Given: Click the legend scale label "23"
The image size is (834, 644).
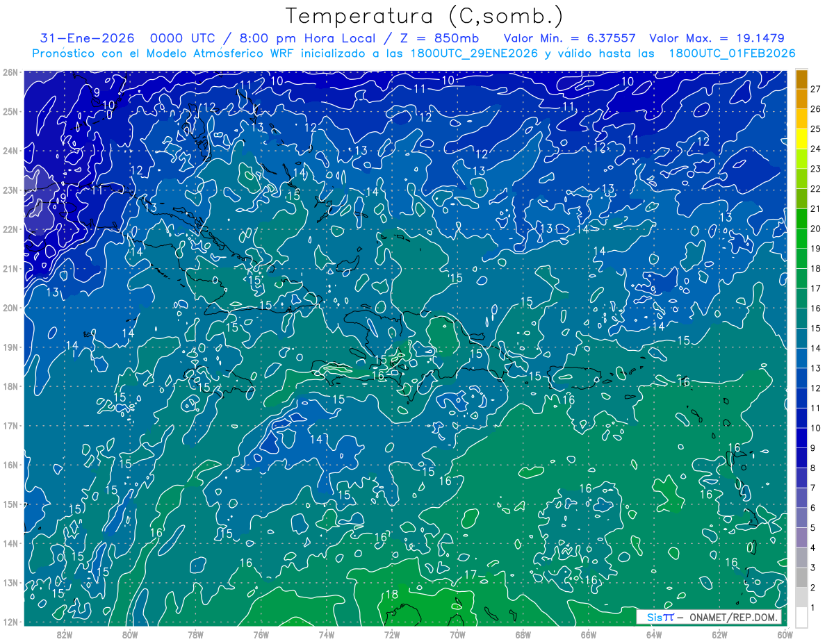Looking at the screenshot, I should [x=815, y=169].
